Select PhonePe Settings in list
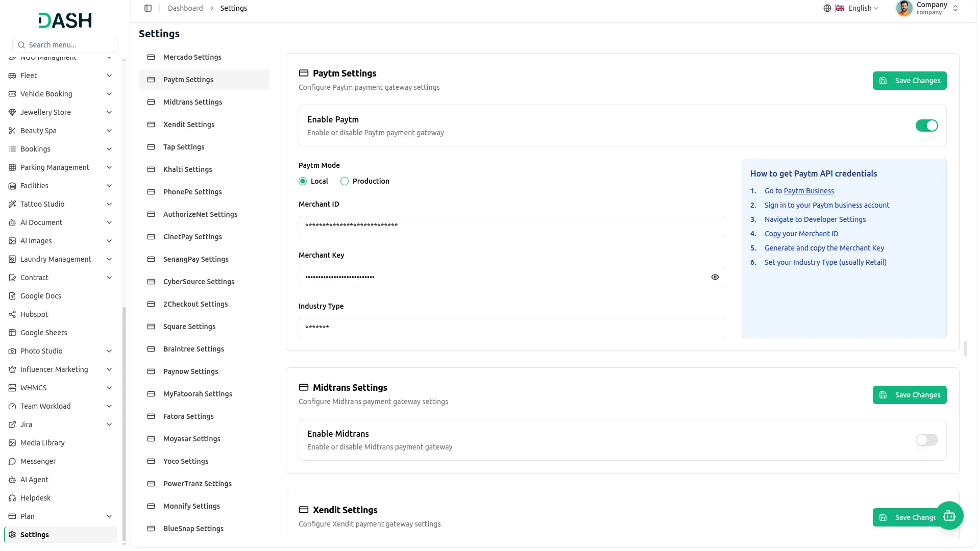Viewport: 980px width, 551px height. pos(204,192)
